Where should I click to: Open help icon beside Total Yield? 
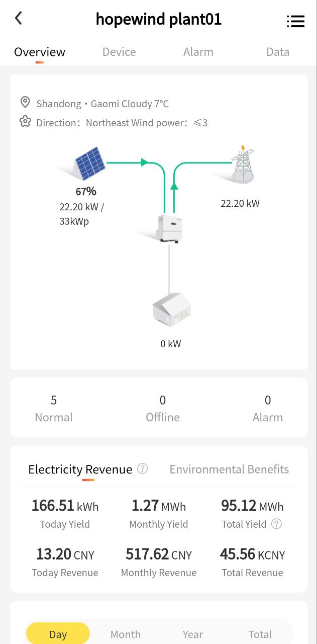click(x=276, y=524)
